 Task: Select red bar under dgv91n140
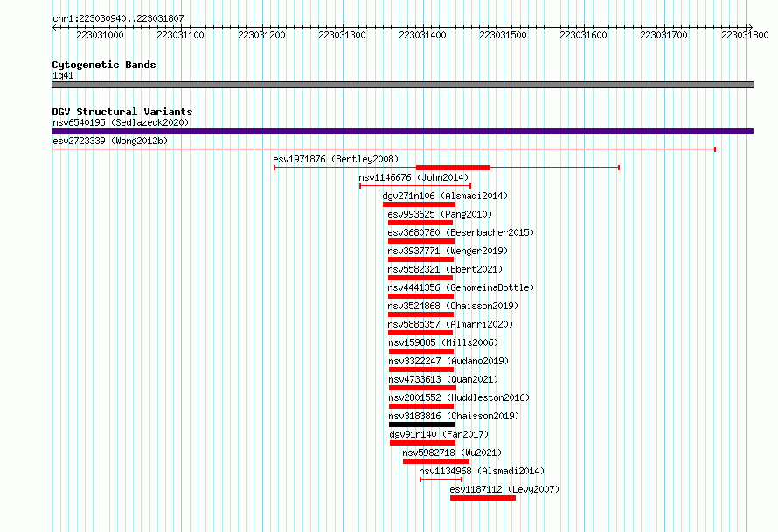422,443
